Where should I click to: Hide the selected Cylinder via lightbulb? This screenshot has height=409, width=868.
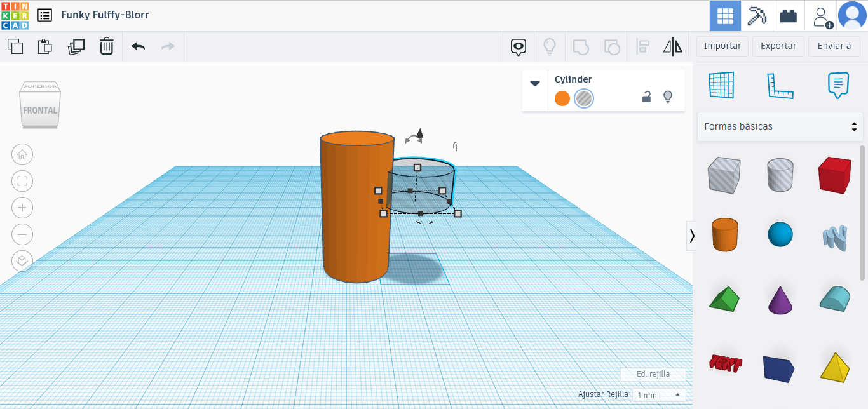tap(668, 97)
